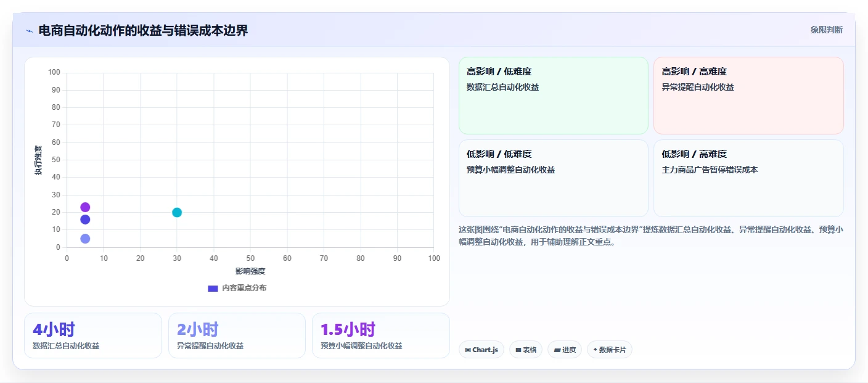Click the 执行难度 y-axis title

coord(38,160)
